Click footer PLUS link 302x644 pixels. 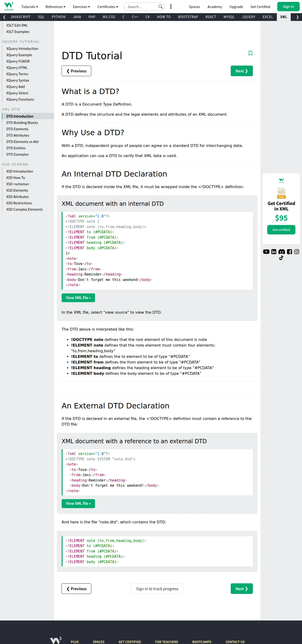pos(75,642)
